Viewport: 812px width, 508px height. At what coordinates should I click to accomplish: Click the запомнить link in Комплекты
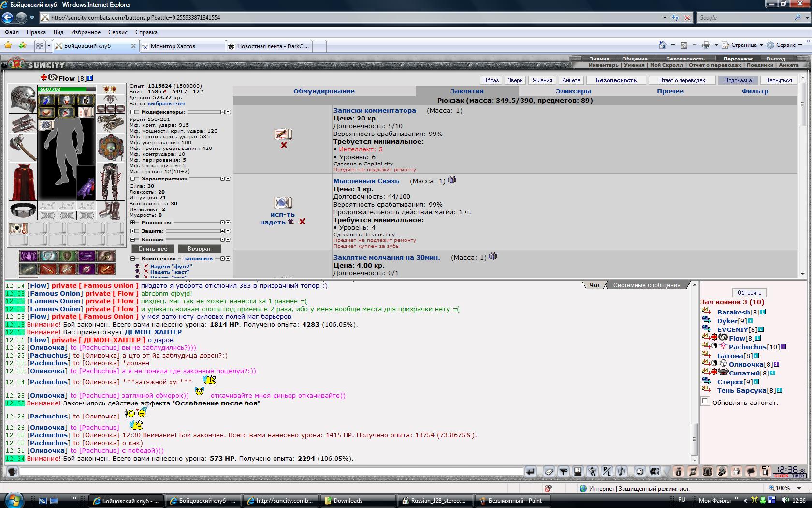click(198, 258)
